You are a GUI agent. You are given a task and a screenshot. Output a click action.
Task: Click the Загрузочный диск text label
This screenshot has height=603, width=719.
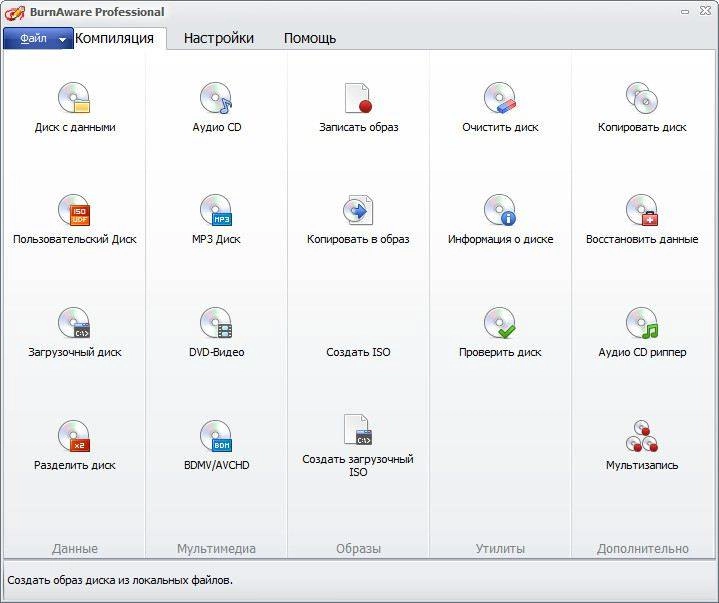pyautogui.click(x=75, y=352)
